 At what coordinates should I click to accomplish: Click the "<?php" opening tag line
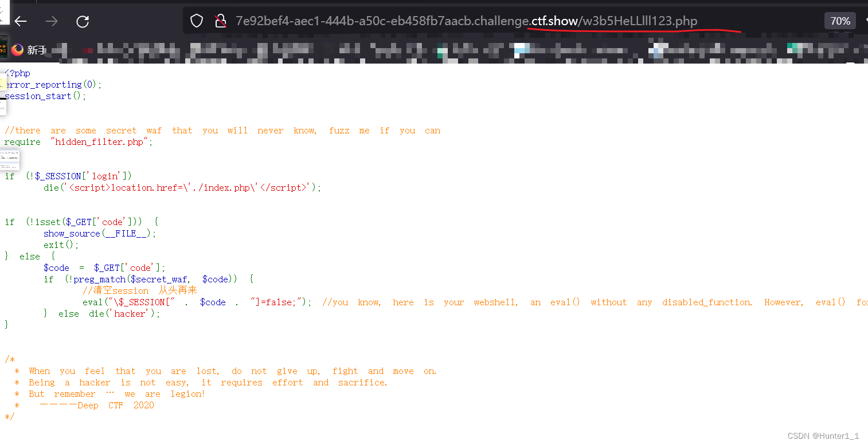(17, 73)
